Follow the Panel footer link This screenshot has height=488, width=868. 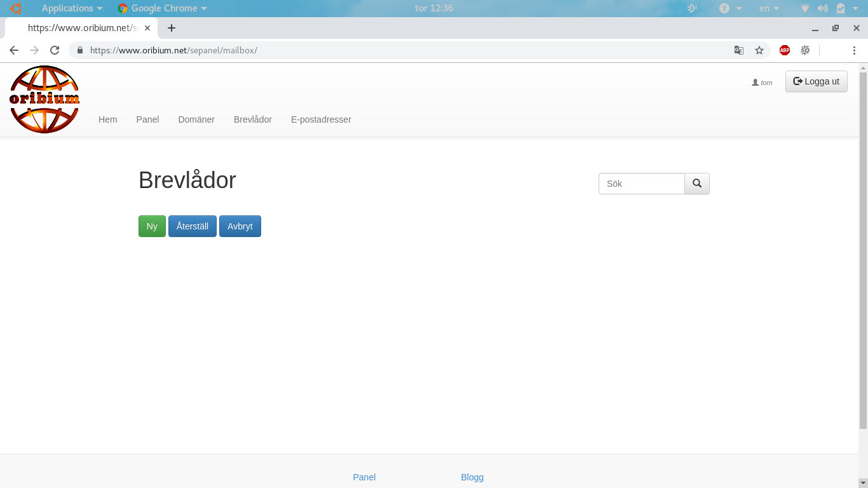(x=364, y=477)
